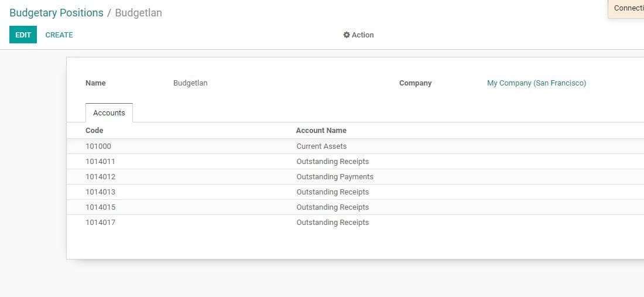The width and height of the screenshot is (644, 297).
Task: Click the CREATE button
Action: [59, 35]
